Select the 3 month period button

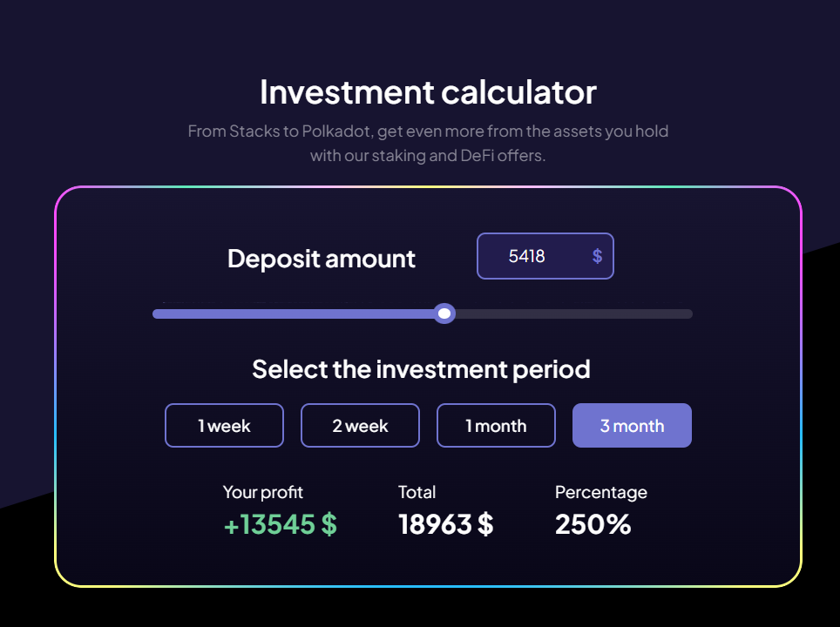coord(632,426)
